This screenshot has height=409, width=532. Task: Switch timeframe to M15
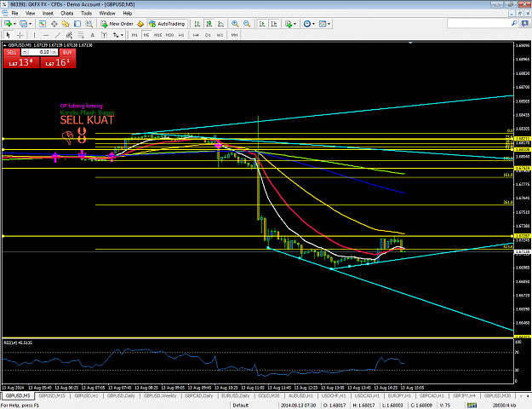[158, 35]
